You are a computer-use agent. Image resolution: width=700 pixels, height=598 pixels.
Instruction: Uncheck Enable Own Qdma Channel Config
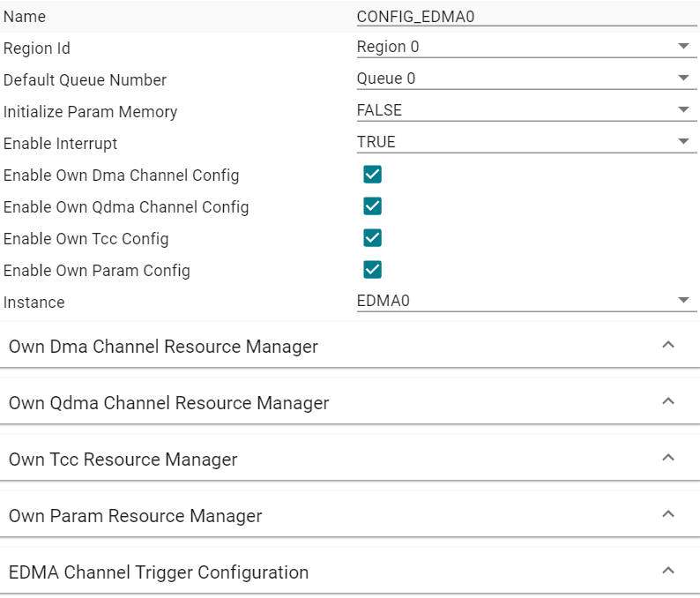pos(372,206)
